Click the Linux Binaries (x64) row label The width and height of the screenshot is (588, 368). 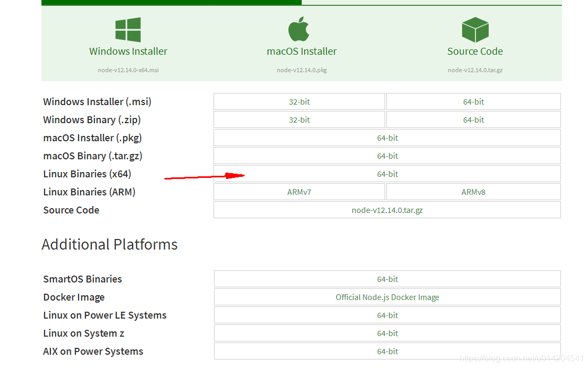(x=87, y=174)
